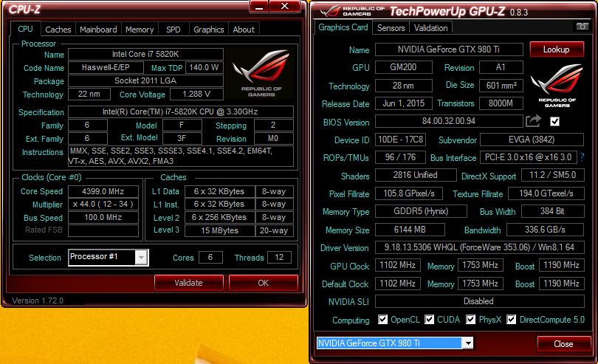Click the Core Voltage value 1.288 V
Viewport: 598px width, 364px height.
196,94
